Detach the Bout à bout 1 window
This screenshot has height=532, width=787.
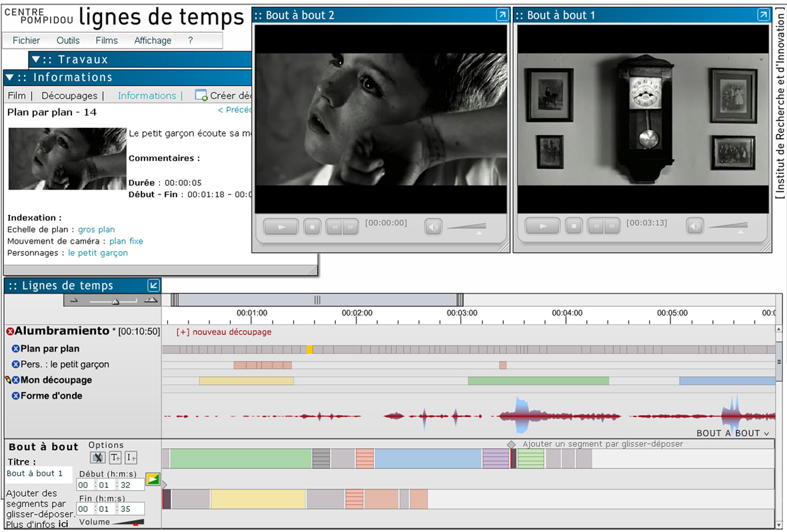(x=763, y=15)
